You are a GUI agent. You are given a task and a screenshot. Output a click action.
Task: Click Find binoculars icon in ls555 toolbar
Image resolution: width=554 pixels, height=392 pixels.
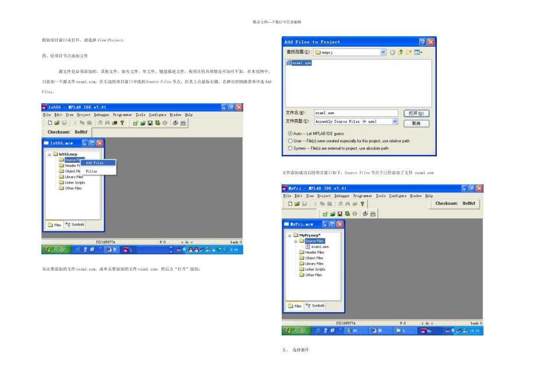tap(107, 123)
